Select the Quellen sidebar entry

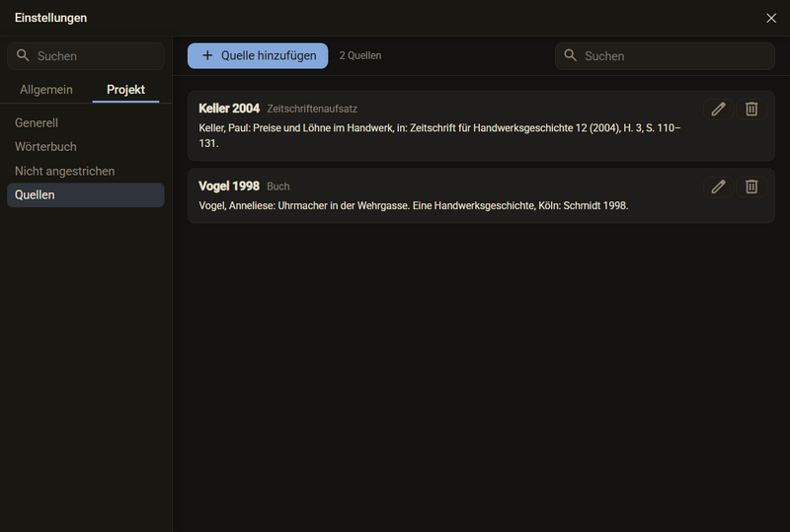point(86,195)
